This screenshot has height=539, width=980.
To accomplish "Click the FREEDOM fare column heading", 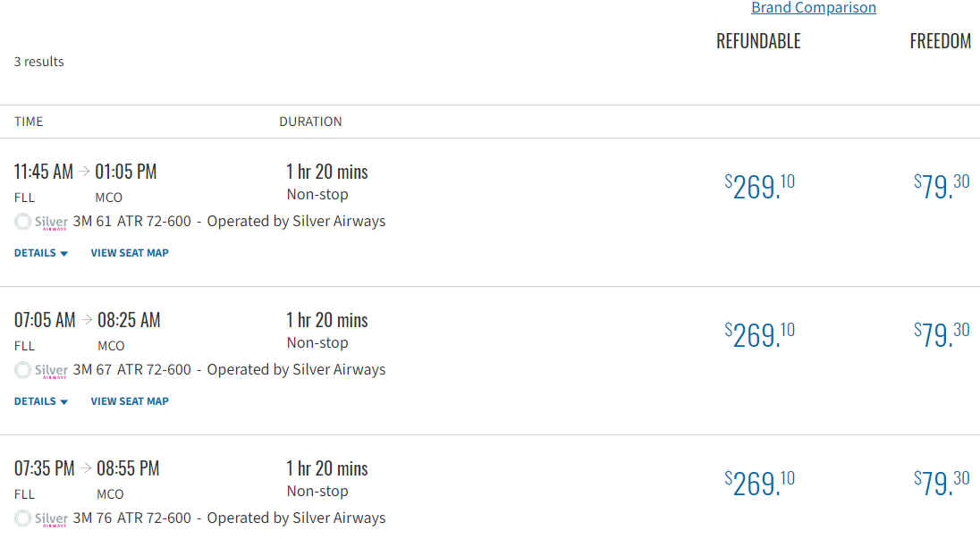I will click(x=941, y=41).
